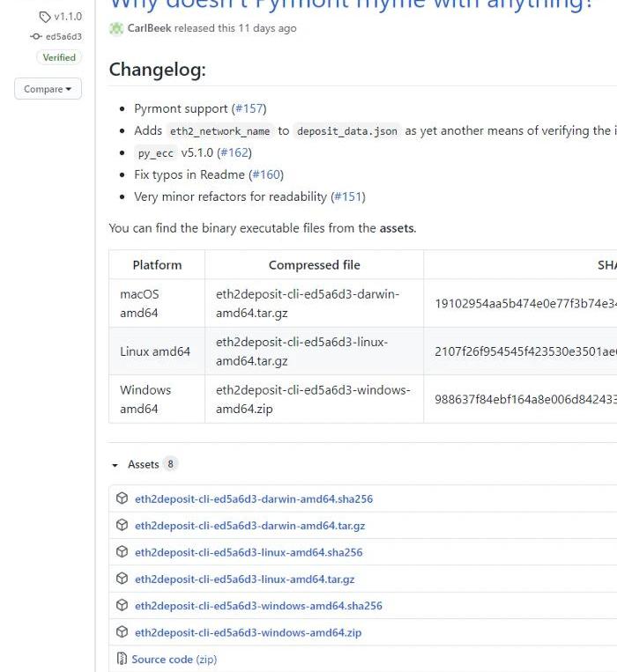Click package icon beside linux-amd64.sha256 asset
This screenshot has height=672, width=617.
pyautogui.click(x=123, y=552)
